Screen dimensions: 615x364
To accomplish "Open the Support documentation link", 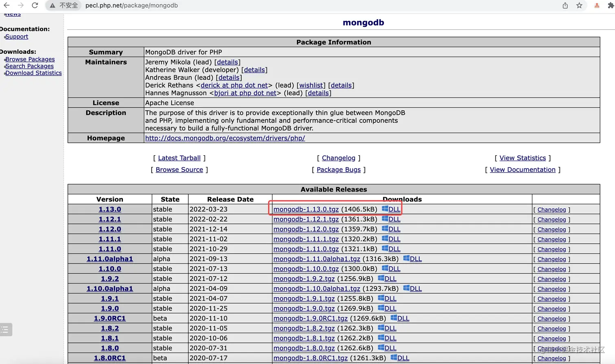I will [x=17, y=37].
